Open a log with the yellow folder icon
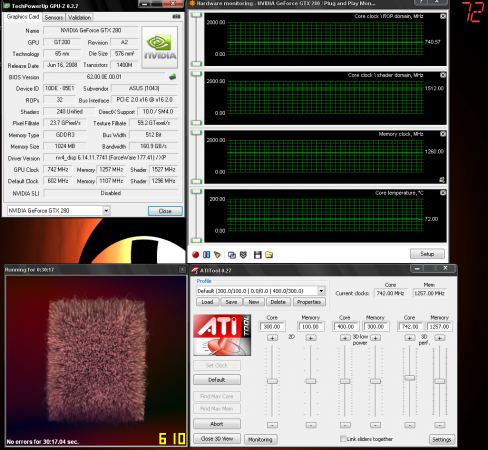Viewport: 488px width, 450px height. [x=269, y=255]
